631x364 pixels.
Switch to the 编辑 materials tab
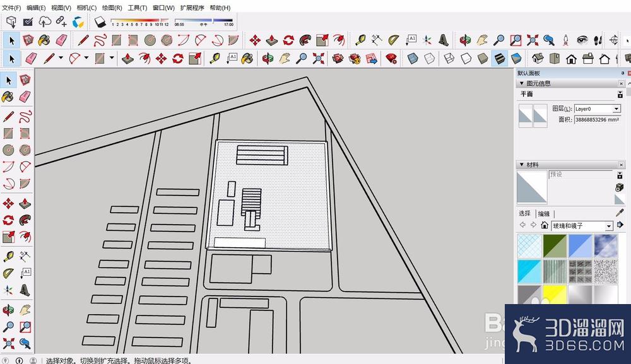tap(544, 214)
